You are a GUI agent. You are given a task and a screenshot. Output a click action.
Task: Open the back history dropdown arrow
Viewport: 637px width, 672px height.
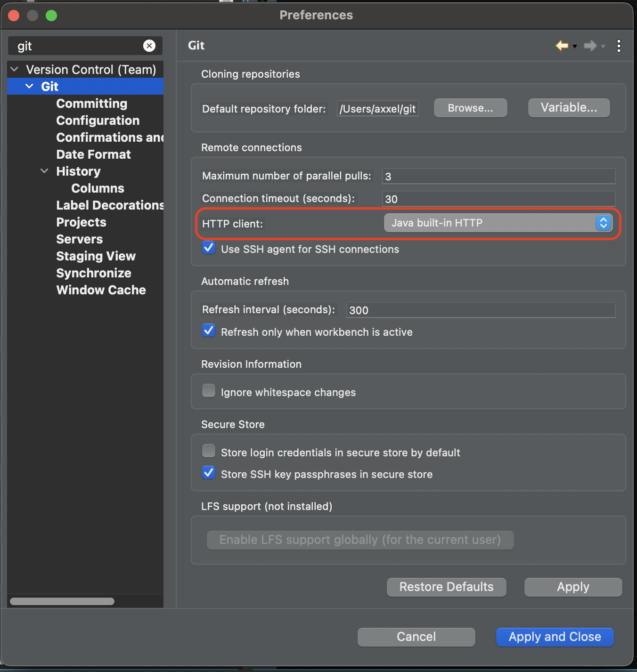[x=575, y=46]
